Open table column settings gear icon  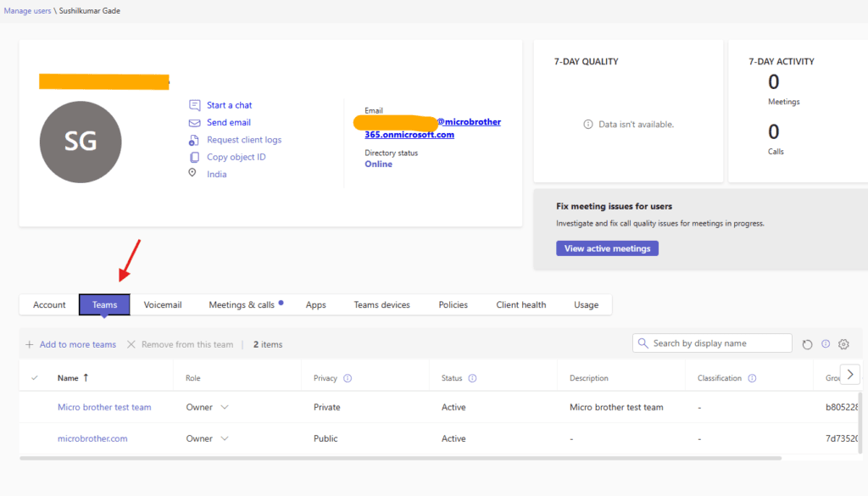coord(843,344)
